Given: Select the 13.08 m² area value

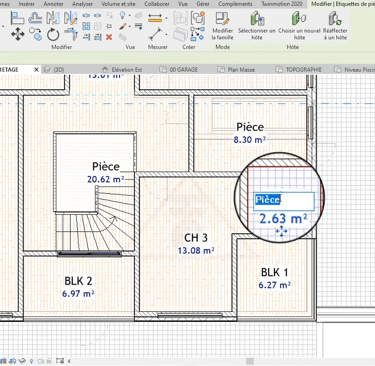Looking at the screenshot, I should (x=196, y=250).
